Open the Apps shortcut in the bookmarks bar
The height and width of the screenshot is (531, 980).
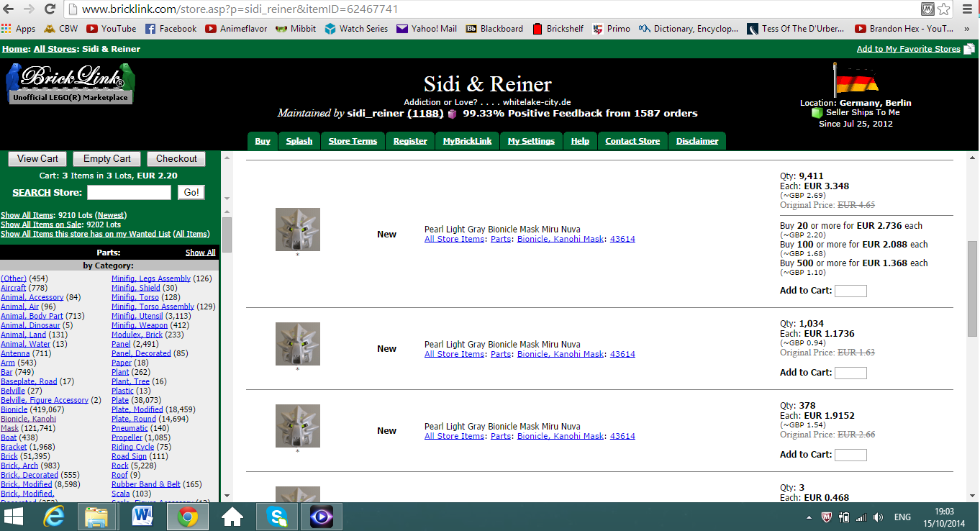(19, 29)
